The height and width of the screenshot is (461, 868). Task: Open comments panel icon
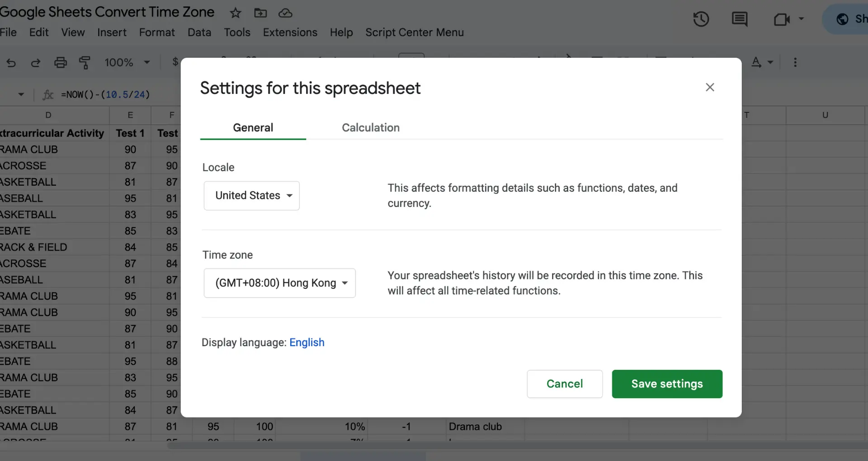740,19
